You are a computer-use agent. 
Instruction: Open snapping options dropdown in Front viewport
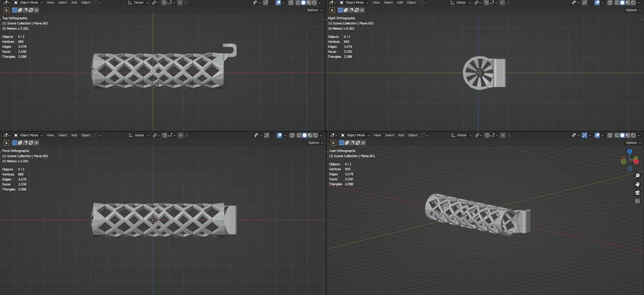pos(172,135)
